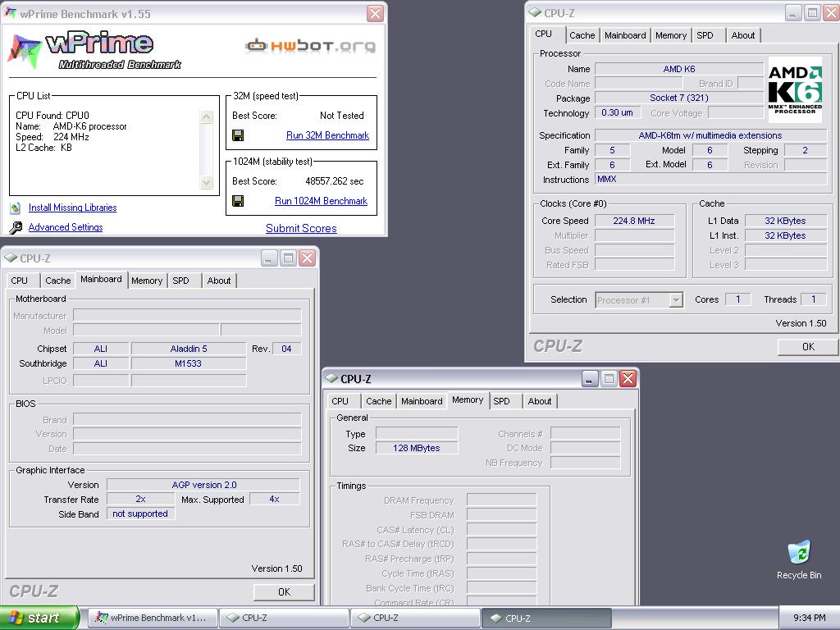Switch to Memory tab in CPU window

point(671,35)
